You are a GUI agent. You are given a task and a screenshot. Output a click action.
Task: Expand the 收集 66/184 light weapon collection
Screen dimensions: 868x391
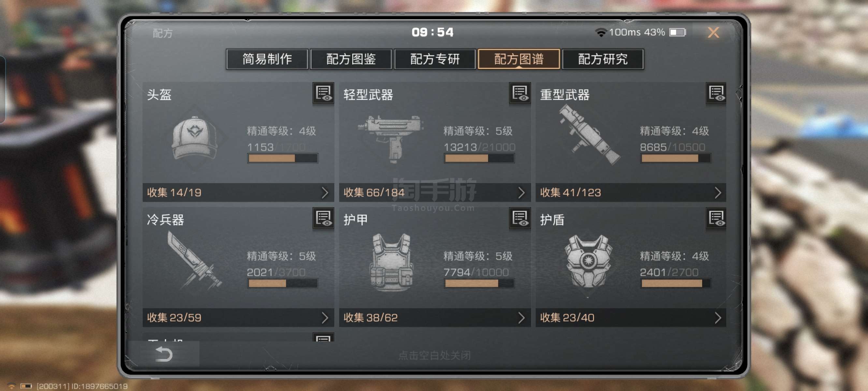[435, 193]
